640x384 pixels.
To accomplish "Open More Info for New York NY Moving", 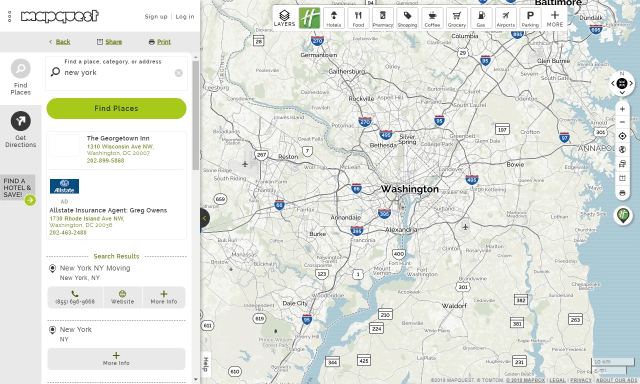I will pyautogui.click(x=164, y=297).
